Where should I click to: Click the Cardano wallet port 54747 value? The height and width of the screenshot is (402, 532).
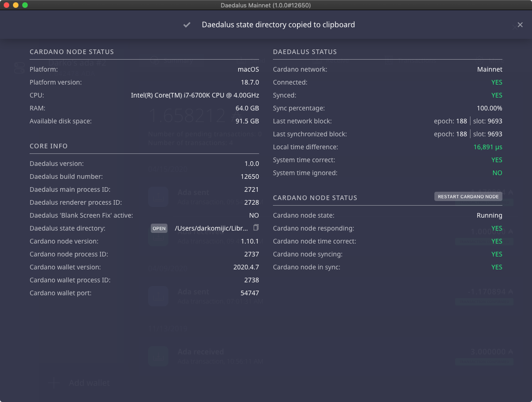(250, 293)
